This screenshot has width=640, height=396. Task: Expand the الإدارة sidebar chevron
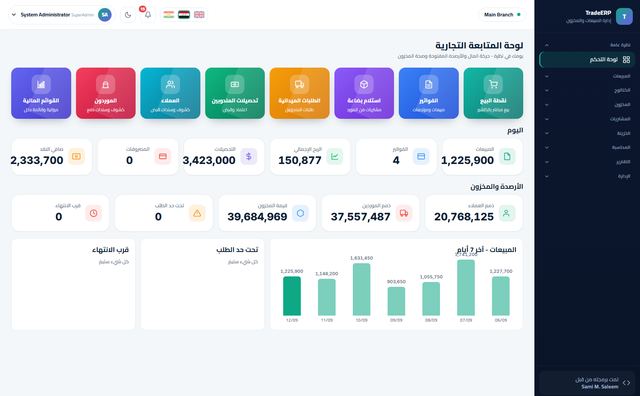coord(547,176)
